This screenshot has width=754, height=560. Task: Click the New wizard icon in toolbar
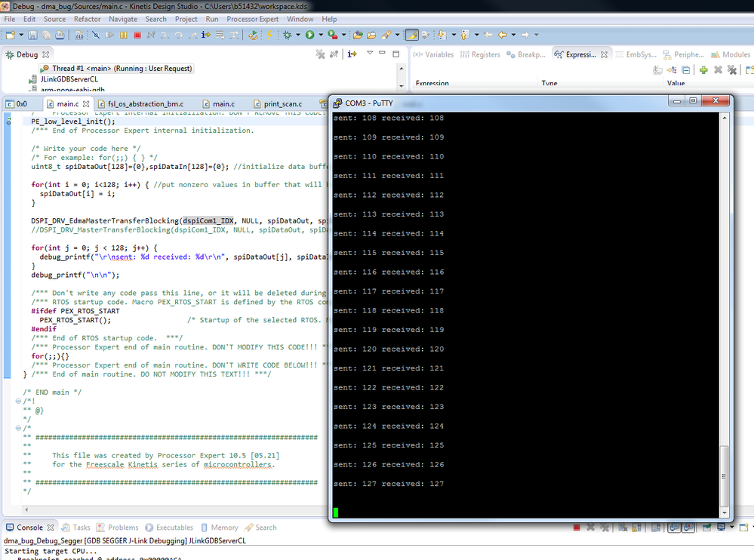(x=10, y=35)
